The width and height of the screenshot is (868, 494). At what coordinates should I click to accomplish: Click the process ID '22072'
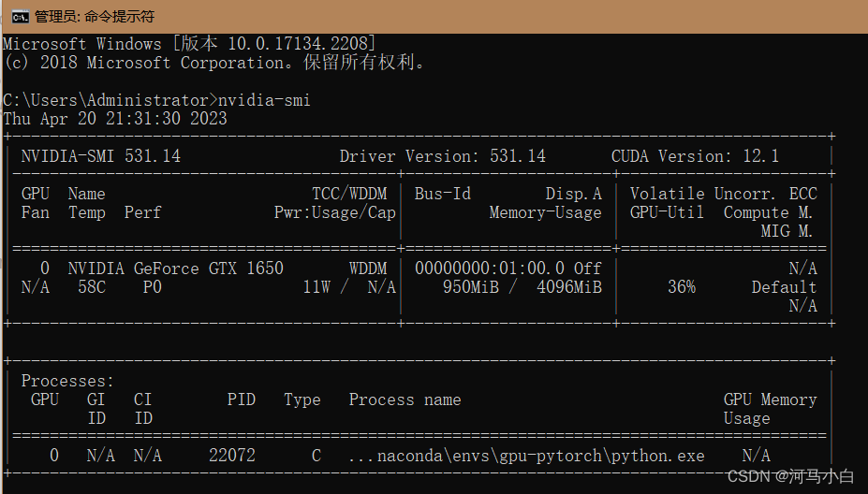coord(232,456)
